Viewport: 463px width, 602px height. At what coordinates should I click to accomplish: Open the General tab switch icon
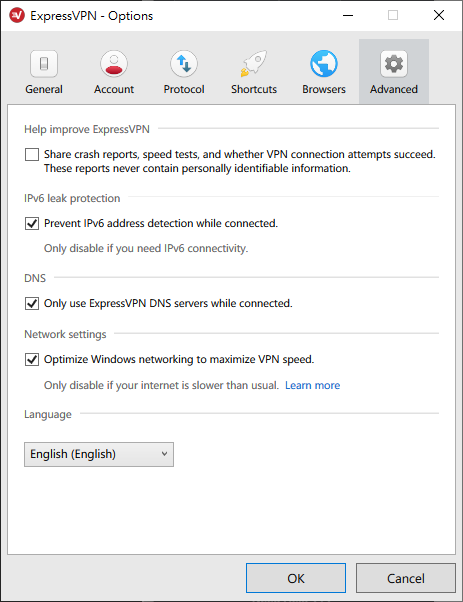coord(44,64)
